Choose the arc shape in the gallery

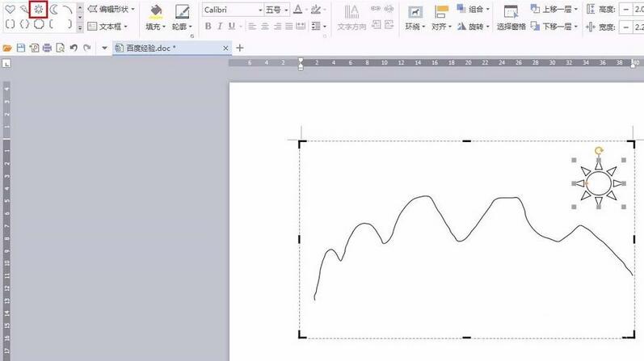click(x=68, y=9)
